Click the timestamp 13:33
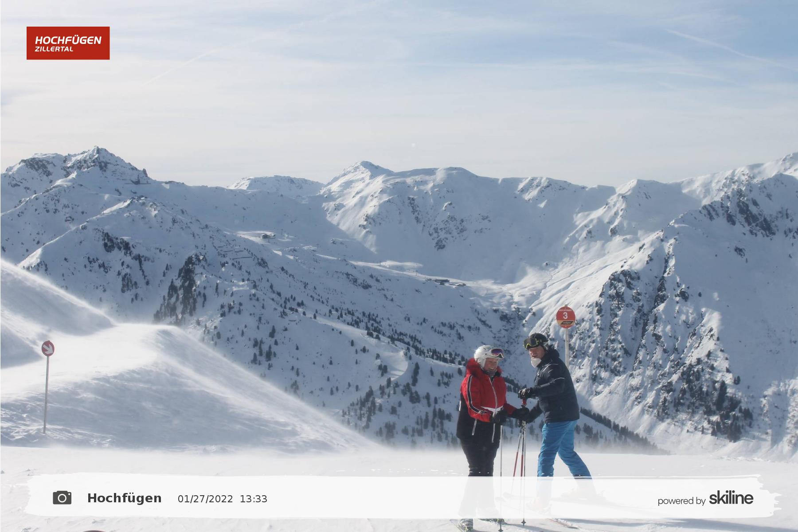This screenshot has height=532, width=798. (x=254, y=499)
